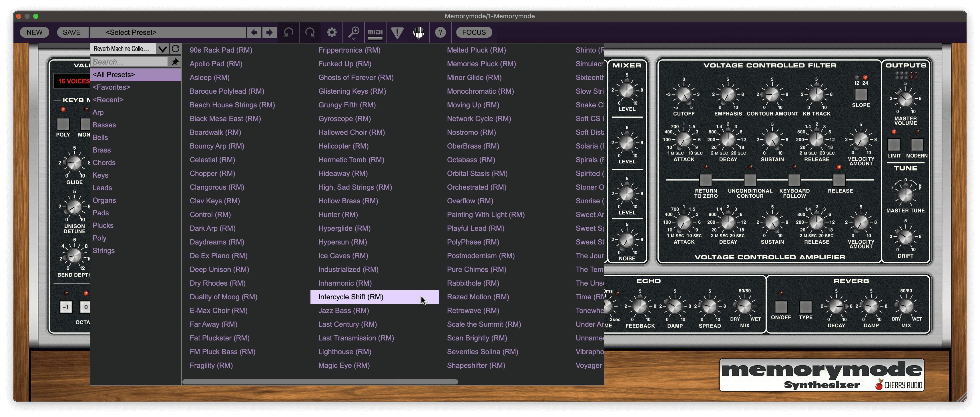
Task: Go to next preset arrow
Action: coord(269,32)
